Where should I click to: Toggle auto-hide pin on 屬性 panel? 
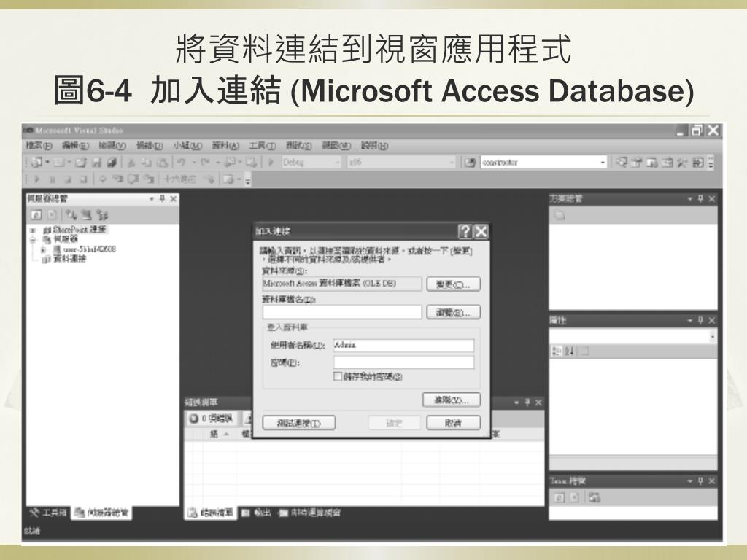pyautogui.click(x=701, y=321)
